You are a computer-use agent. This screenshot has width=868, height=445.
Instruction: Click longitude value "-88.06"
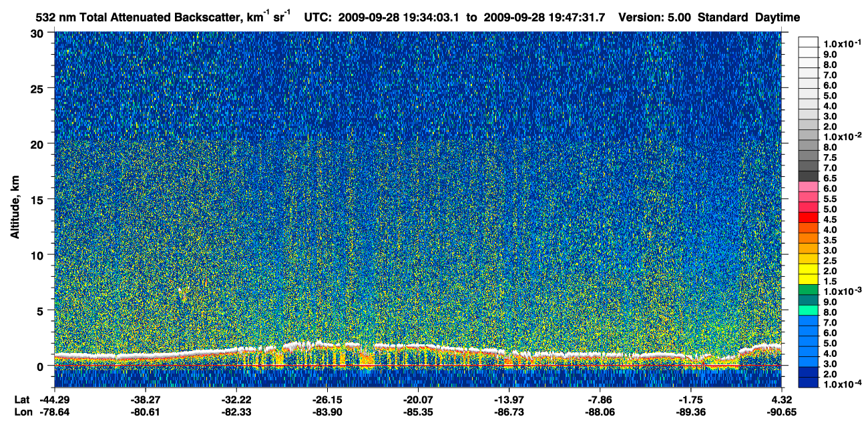600,412
